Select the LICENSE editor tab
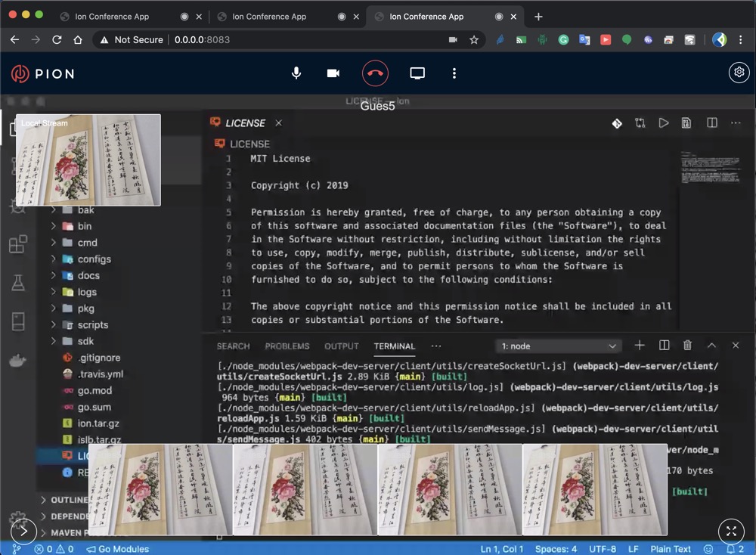The width and height of the screenshot is (756, 555). (245, 123)
